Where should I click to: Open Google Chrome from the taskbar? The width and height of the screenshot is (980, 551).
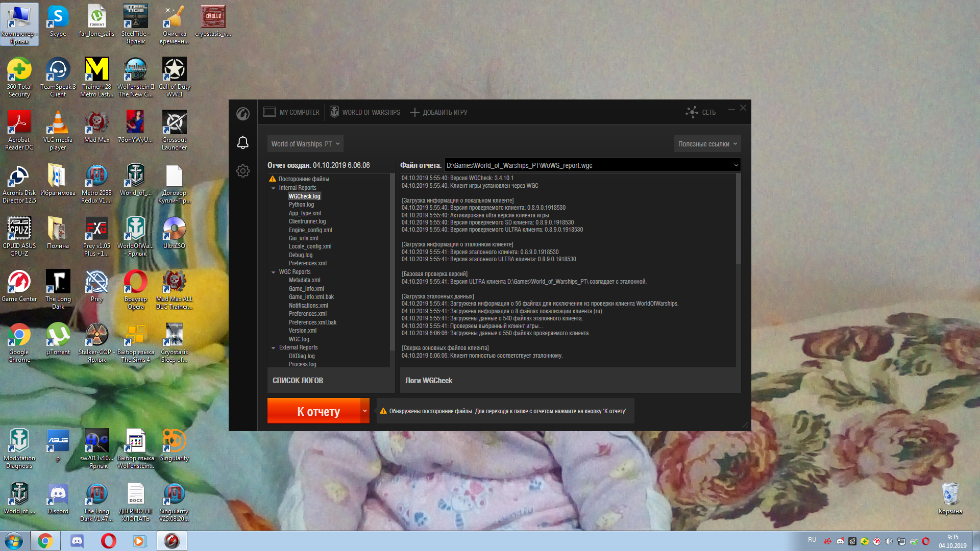[45, 541]
